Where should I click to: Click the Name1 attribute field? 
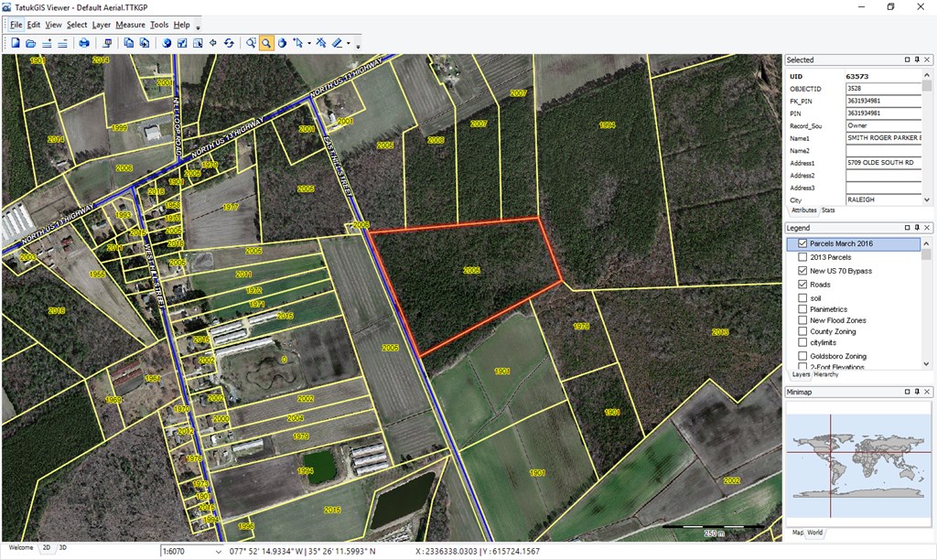click(x=884, y=138)
